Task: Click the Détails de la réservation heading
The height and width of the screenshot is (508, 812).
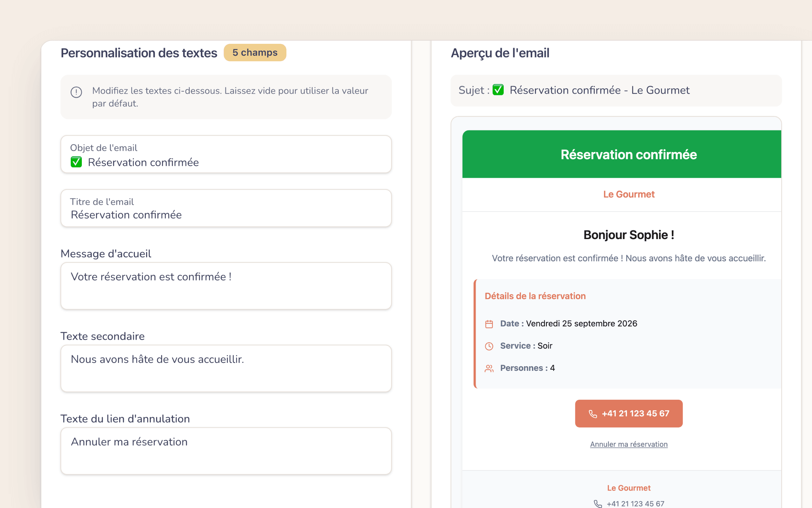Action: click(535, 296)
